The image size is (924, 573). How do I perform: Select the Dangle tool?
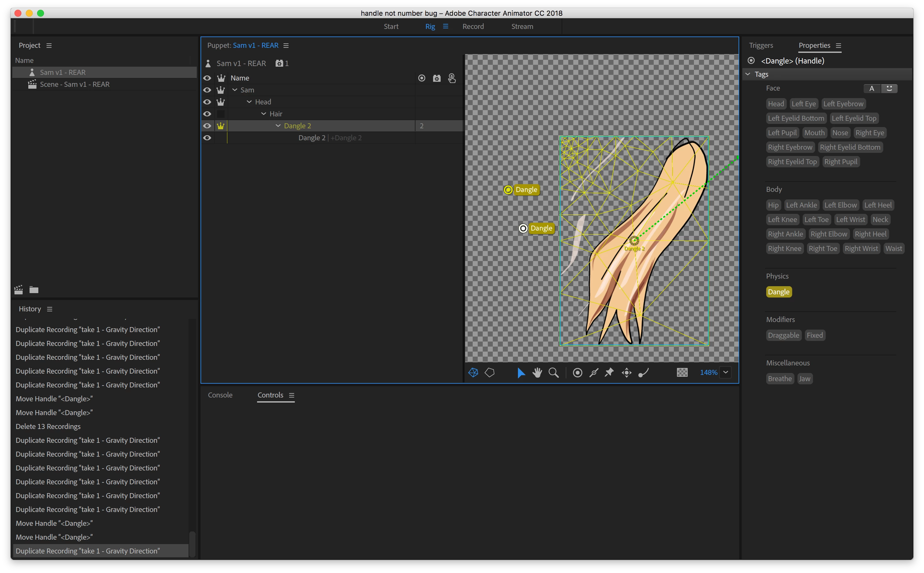(643, 373)
